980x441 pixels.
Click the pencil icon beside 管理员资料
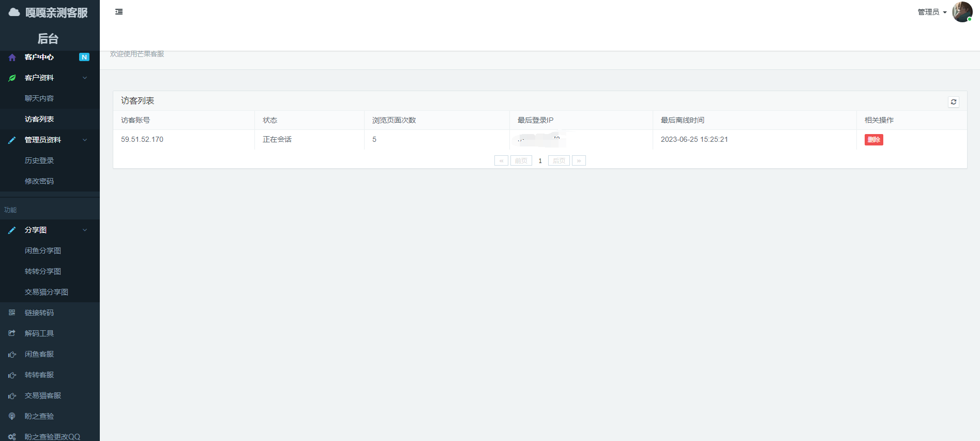pyautogui.click(x=12, y=140)
